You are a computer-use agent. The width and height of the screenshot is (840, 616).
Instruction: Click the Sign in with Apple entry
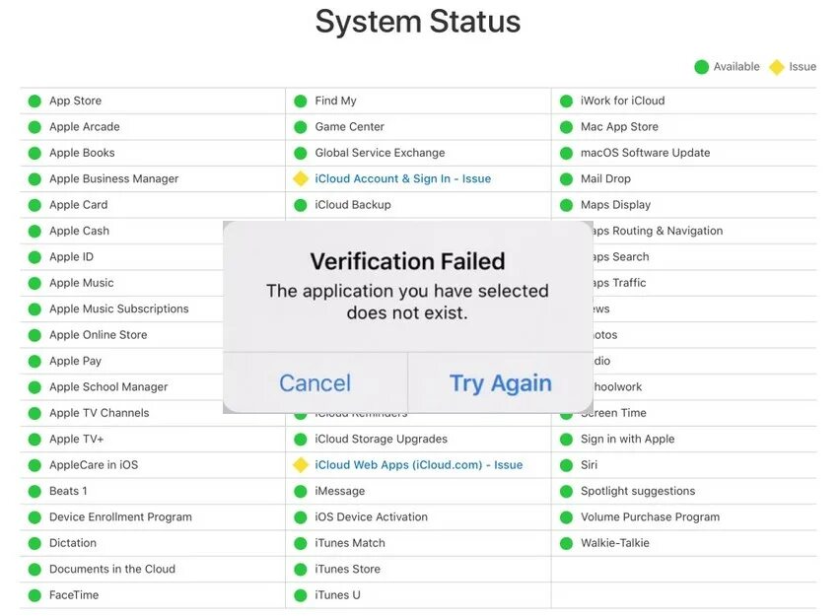627,439
